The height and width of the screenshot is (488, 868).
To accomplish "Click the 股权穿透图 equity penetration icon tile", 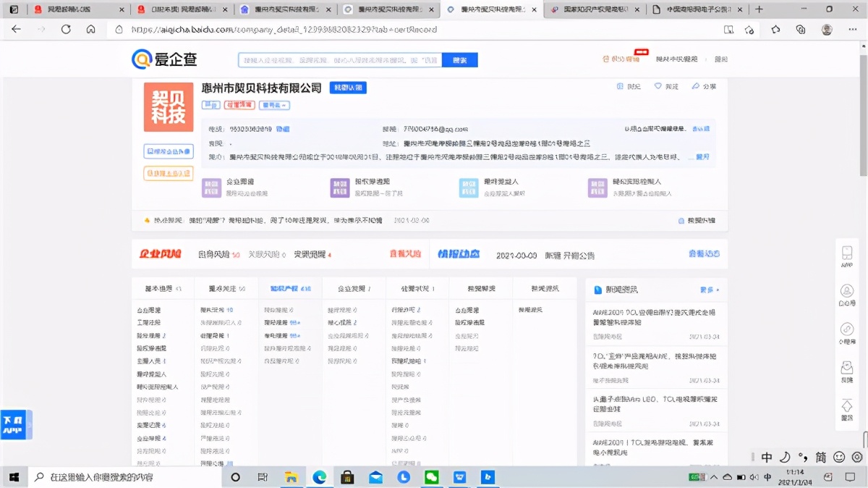I will pyautogui.click(x=339, y=187).
